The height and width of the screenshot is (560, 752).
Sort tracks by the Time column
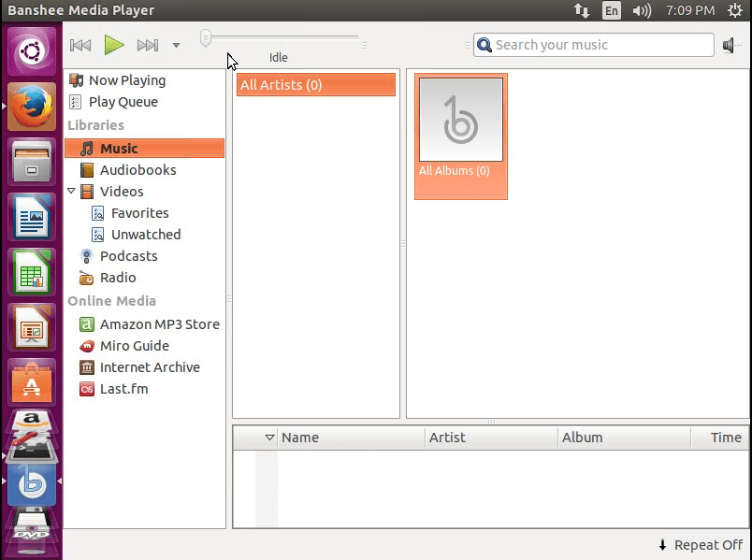(x=720, y=438)
